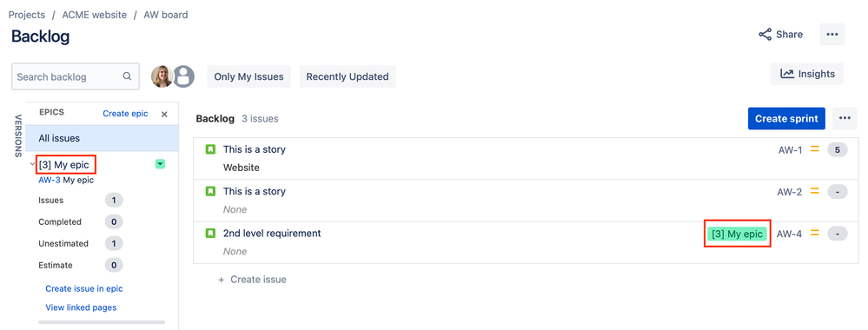This screenshot has width=868, height=330.
Task: Open the backlog three-dots menu beside Create sprint
Action: coord(845,118)
